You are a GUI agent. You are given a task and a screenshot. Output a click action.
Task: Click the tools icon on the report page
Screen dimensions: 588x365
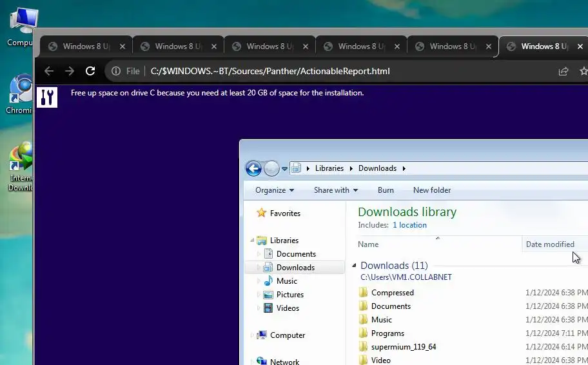[47, 97]
